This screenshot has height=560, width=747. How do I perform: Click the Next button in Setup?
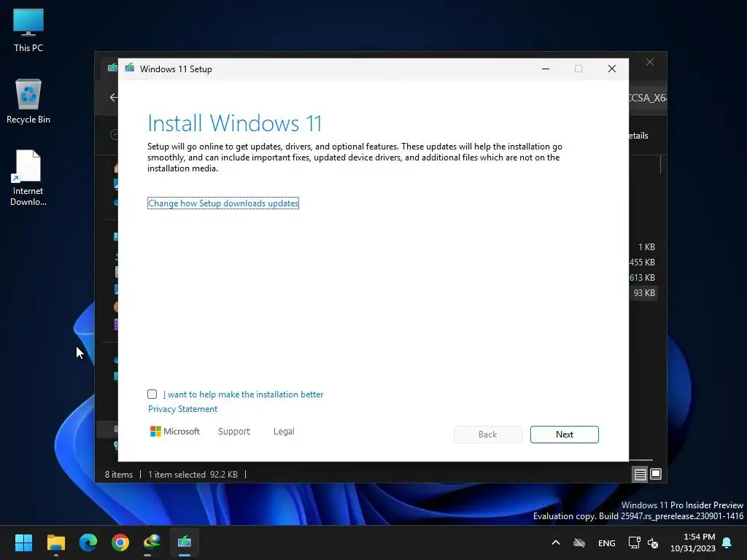pyautogui.click(x=564, y=435)
